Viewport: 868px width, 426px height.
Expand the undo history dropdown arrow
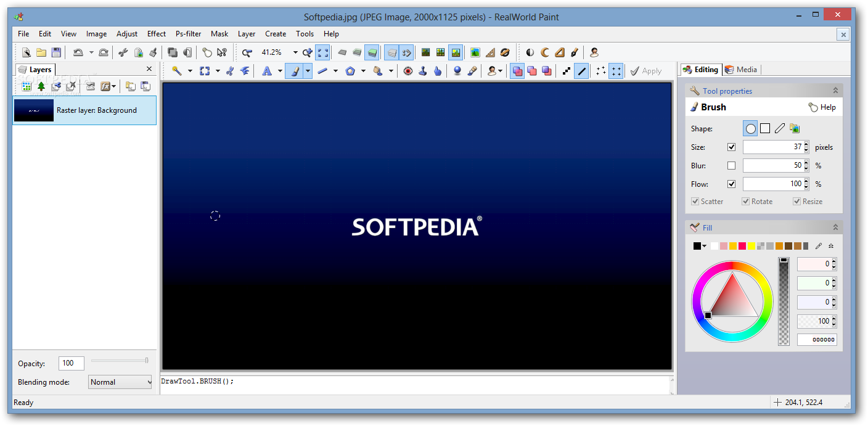(x=91, y=52)
